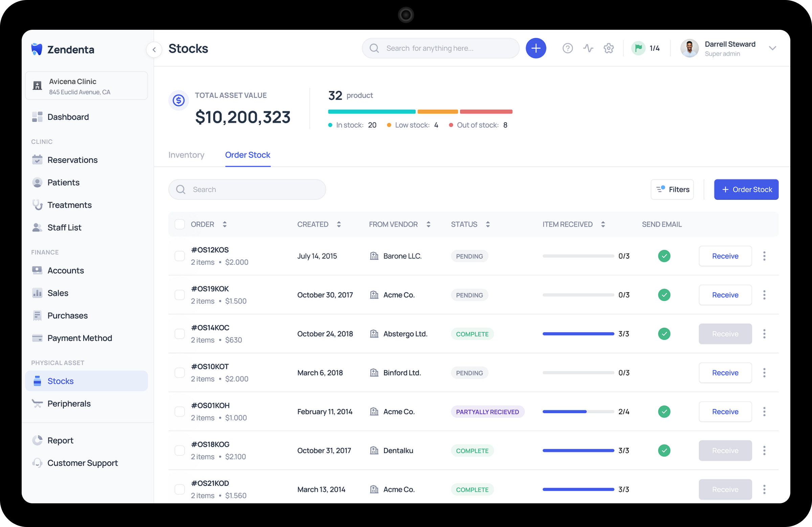Click the blue plus add button
Screen dimensions: 812x527
pos(536,48)
